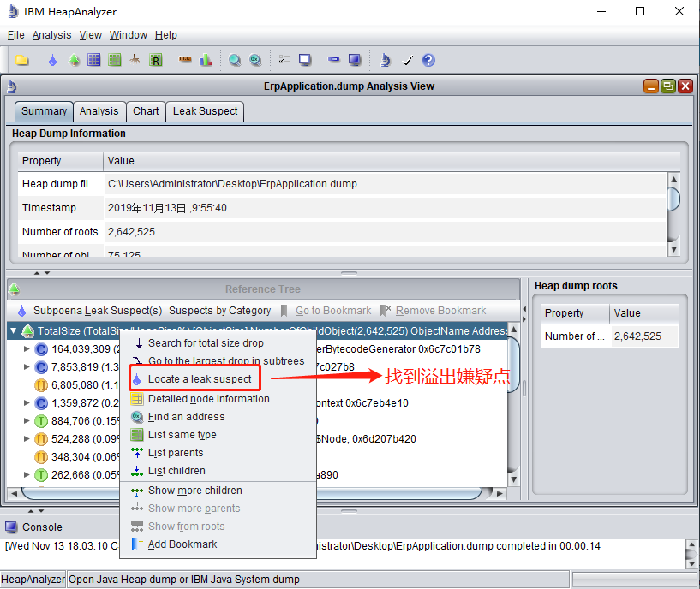700x589 pixels.
Task: Choose Detailed node information
Action: [x=218, y=398]
